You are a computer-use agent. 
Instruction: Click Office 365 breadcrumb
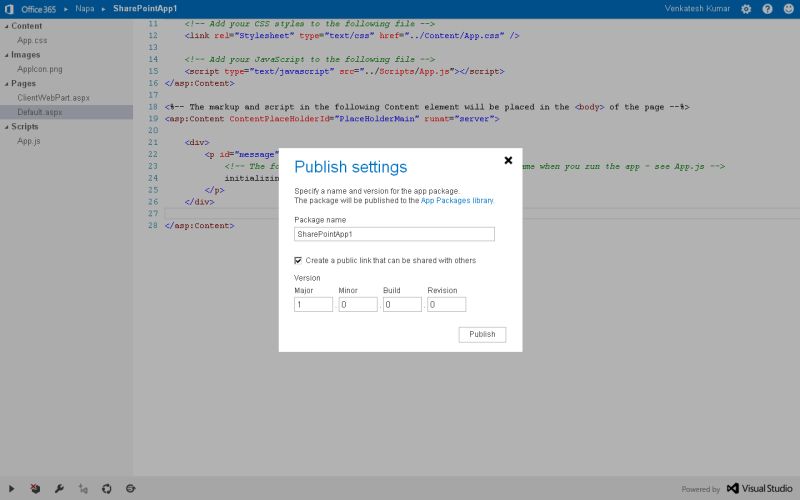(x=39, y=9)
